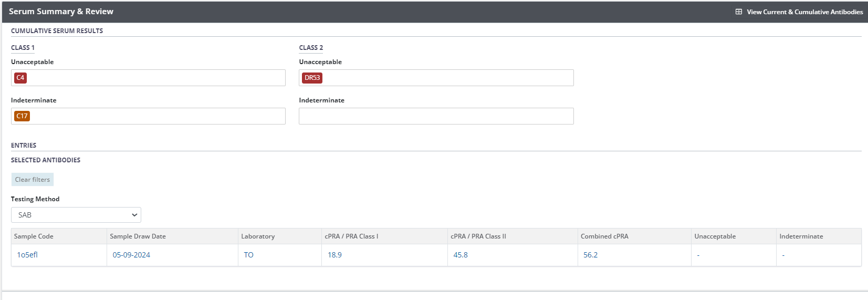868x300 pixels.
Task: Select the cPRA Class II value 45.8
Action: tap(461, 255)
